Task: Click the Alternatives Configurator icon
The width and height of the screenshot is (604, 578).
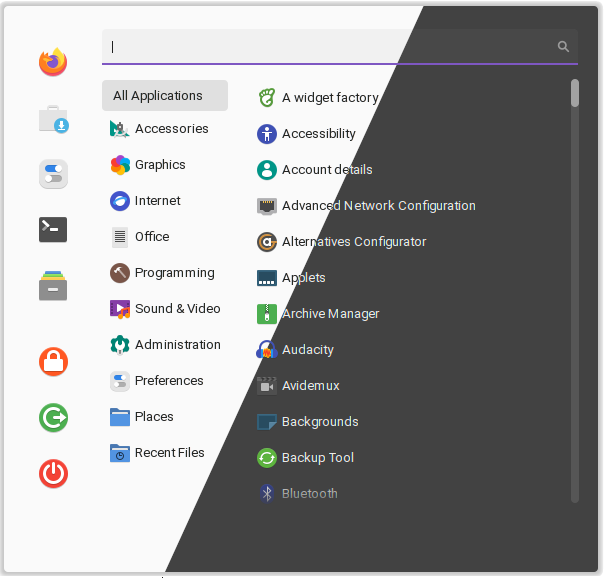Action: point(267,242)
